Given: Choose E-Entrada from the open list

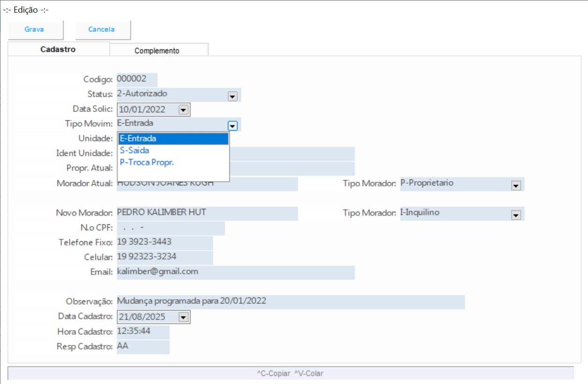Looking at the screenshot, I should pos(173,139).
